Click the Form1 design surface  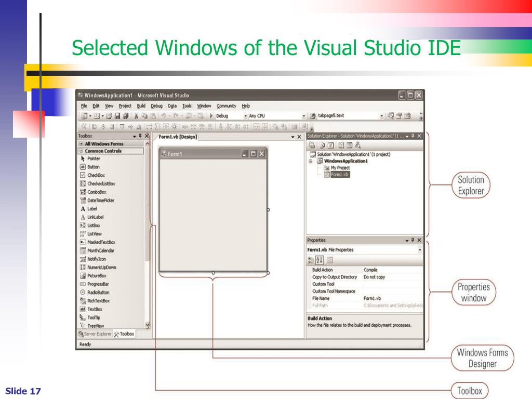214,215
